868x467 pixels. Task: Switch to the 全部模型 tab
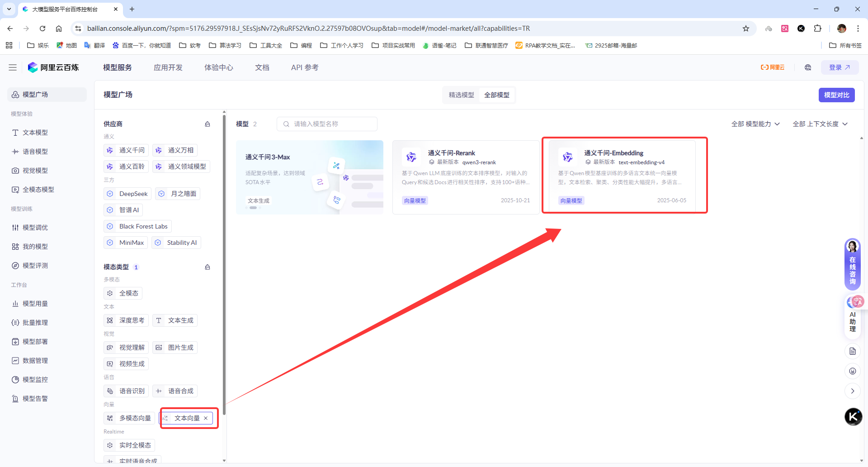(x=496, y=95)
